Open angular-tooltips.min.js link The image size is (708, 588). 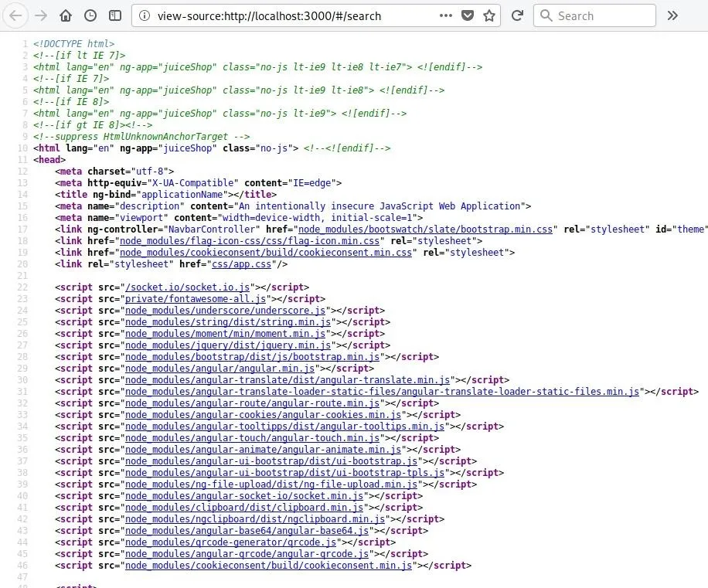[x=285, y=427]
